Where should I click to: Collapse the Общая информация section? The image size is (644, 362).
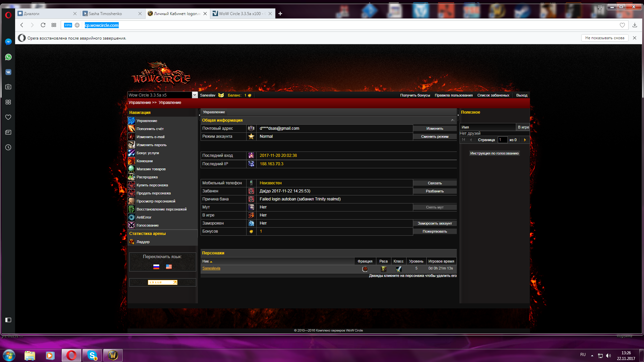452,120
